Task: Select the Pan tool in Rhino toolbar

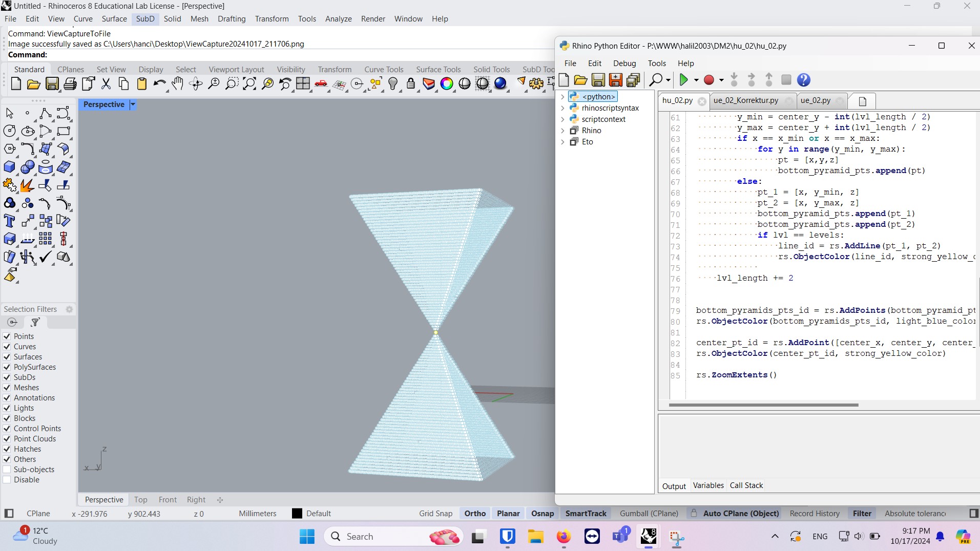Action: coord(177,83)
